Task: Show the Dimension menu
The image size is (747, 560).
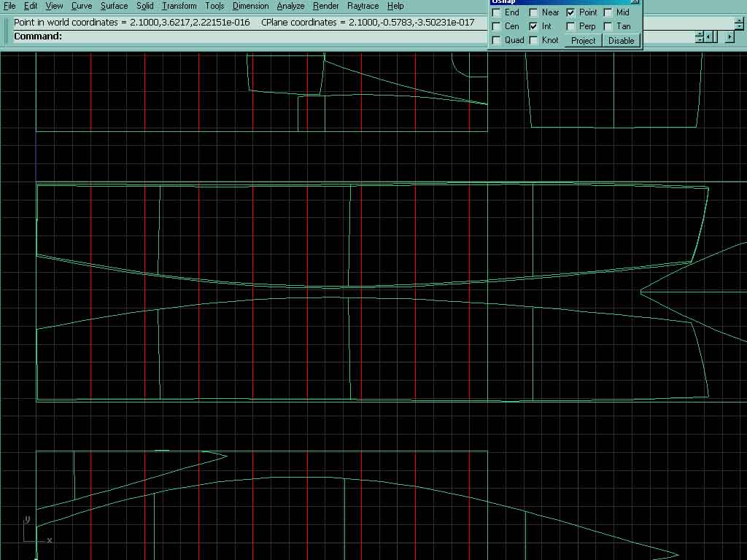Action: [x=250, y=6]
